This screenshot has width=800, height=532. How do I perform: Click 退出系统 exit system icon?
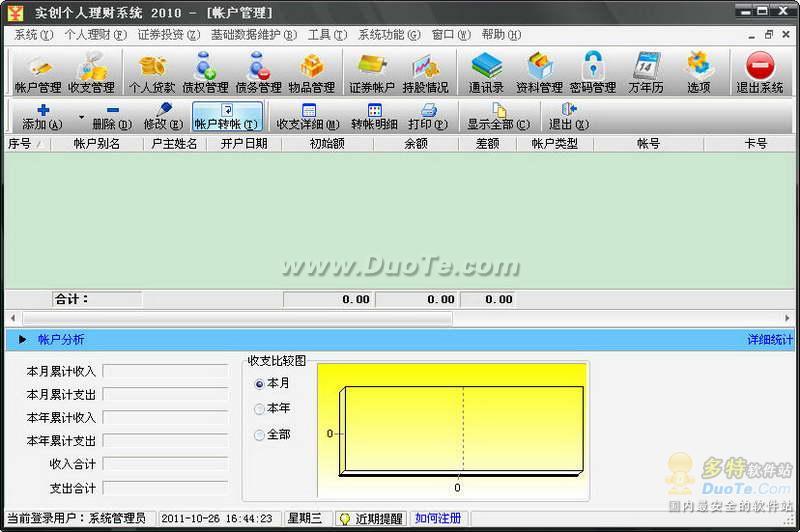pos(760,72)
